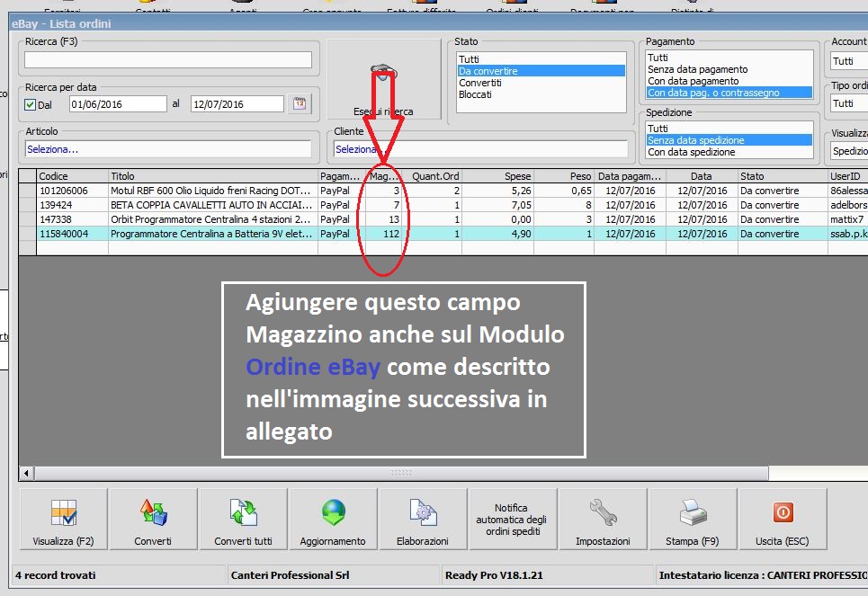Click the scroll left arrow of table

coord(26,473)
